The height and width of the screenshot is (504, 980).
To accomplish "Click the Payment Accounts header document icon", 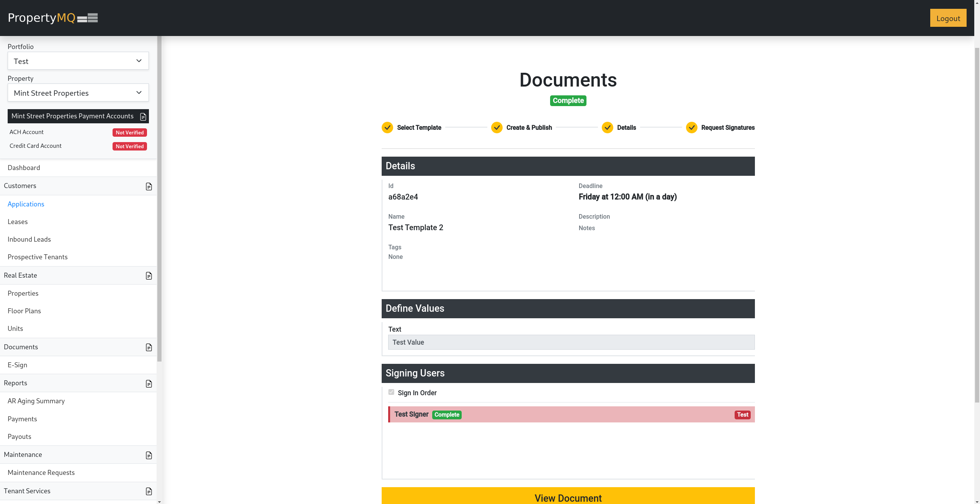I will (143, 117).
